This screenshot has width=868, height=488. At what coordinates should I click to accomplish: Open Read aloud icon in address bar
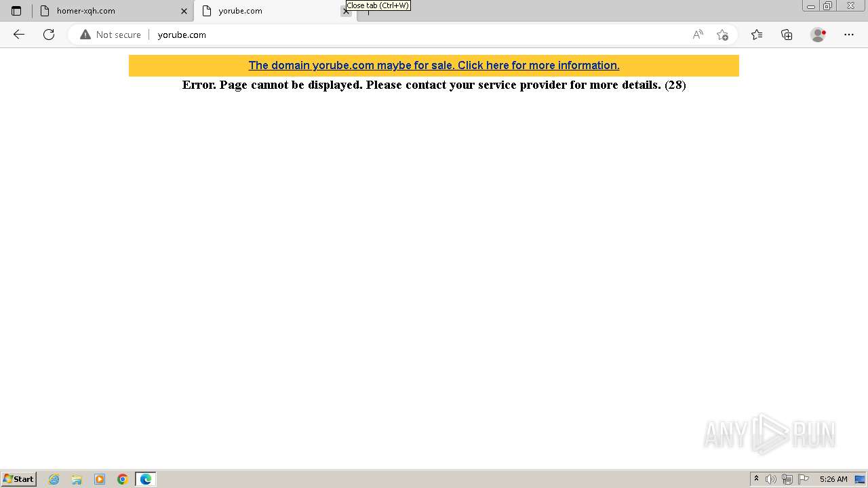698,35
